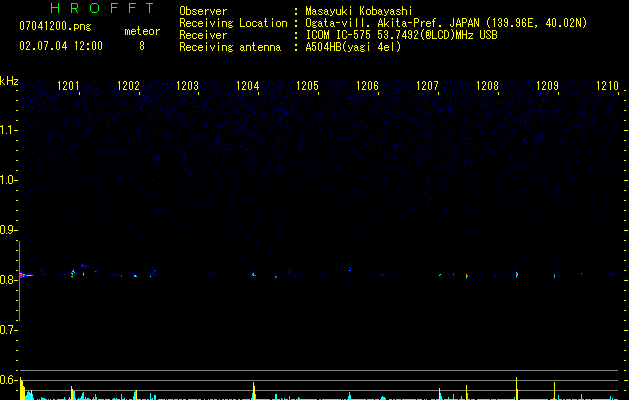Screen dimensions: 629x400
Task: Click antenna value A504HB(yagi 4el)
Action: pos(353,47)
